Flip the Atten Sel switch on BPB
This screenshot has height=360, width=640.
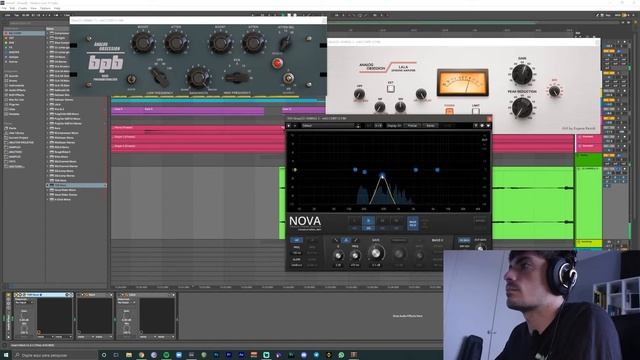(x=285, y=42)
